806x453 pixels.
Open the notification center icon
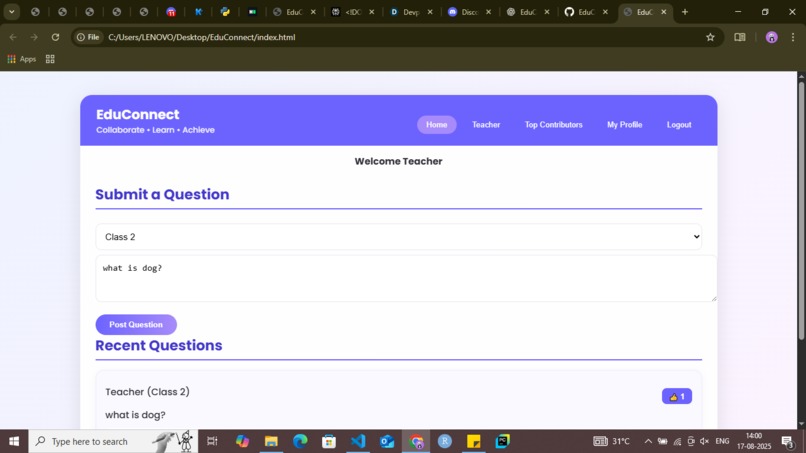(x=788, y=441)
